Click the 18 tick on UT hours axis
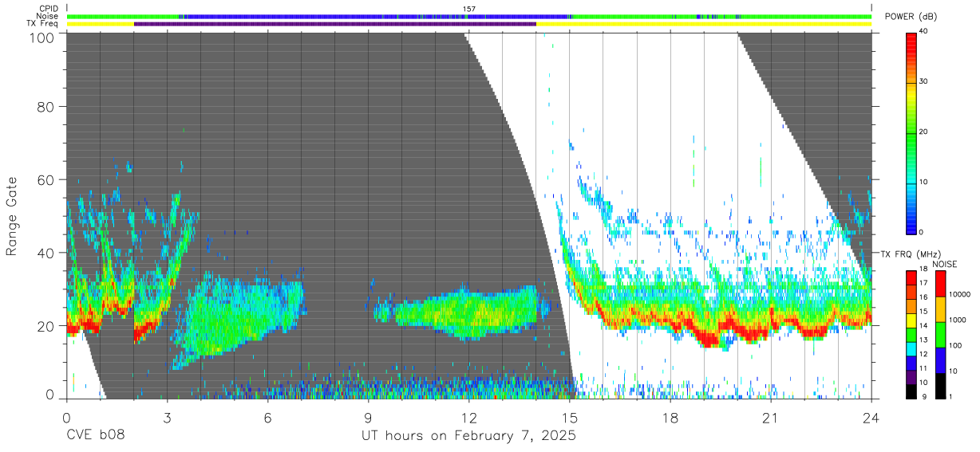The height and width of the screenshot is (452, 980). pos(670,418)
